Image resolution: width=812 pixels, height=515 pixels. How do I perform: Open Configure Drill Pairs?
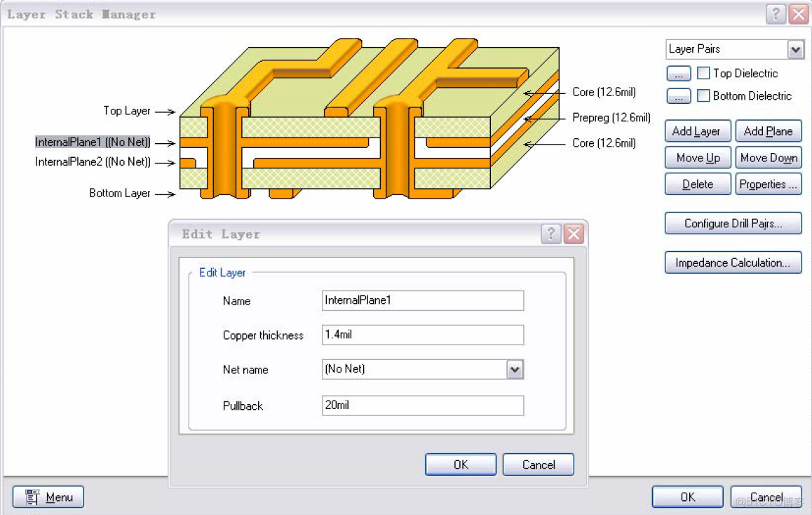pyautogui.click(x=733, y=223)
